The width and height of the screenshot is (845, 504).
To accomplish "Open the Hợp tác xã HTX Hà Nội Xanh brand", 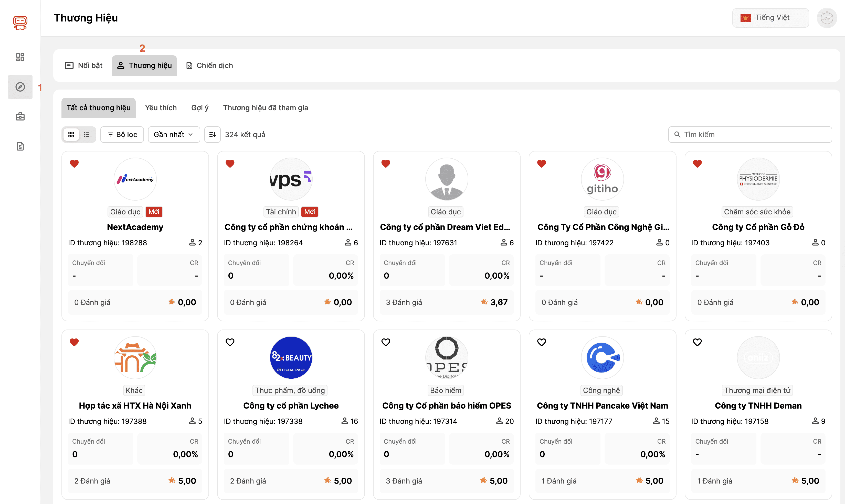I will click(135, 406).
